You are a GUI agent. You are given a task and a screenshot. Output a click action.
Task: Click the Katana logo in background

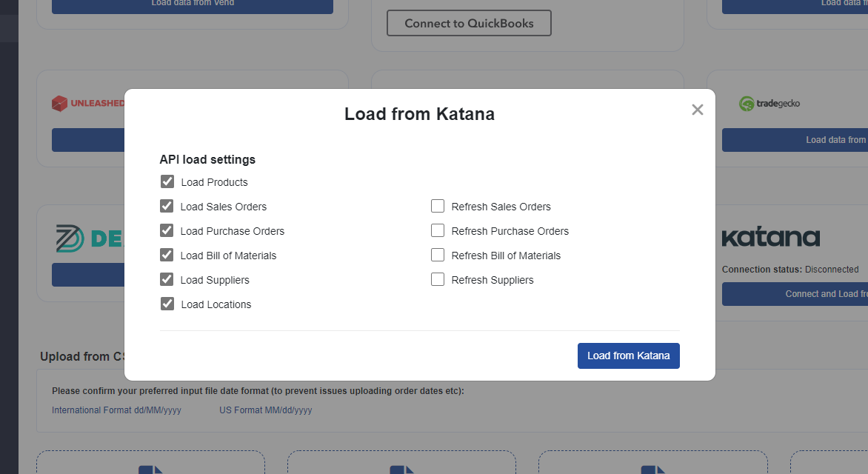click(x=770, y=237)
